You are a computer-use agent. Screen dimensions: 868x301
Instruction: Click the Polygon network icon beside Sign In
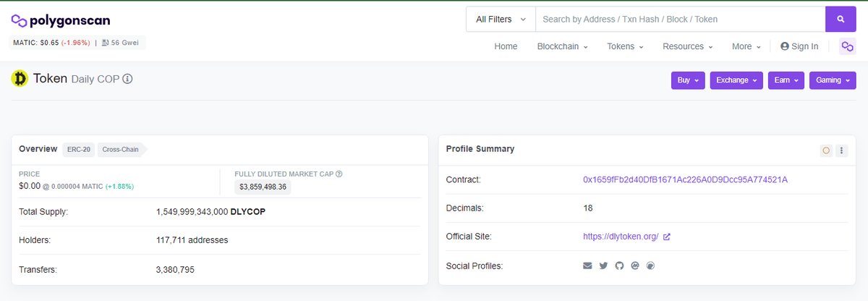(847, 46)
